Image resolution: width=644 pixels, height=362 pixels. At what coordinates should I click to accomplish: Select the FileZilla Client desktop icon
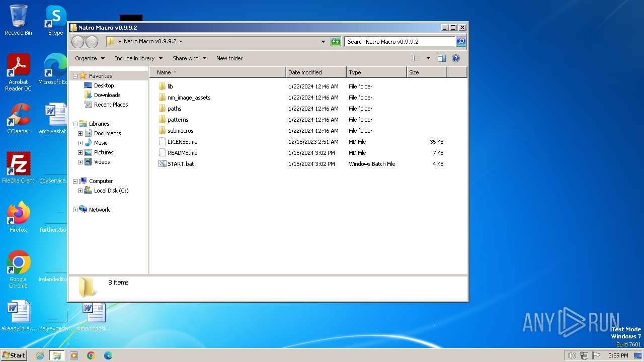tap(18, 167)
